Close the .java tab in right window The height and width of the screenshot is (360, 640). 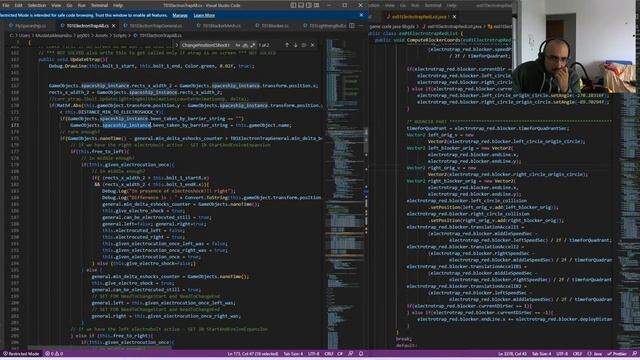[454, 17]
